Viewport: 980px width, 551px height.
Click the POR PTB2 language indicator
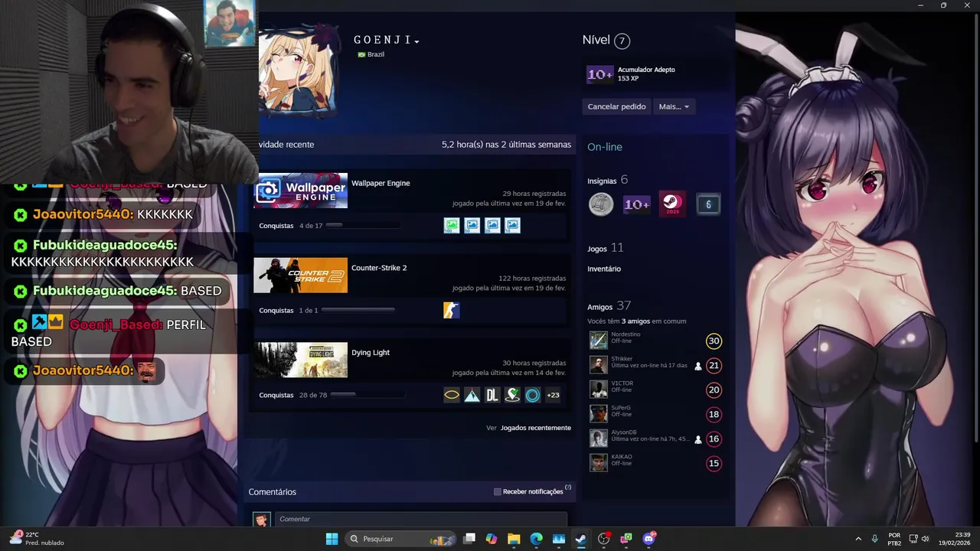coord(894,539)
